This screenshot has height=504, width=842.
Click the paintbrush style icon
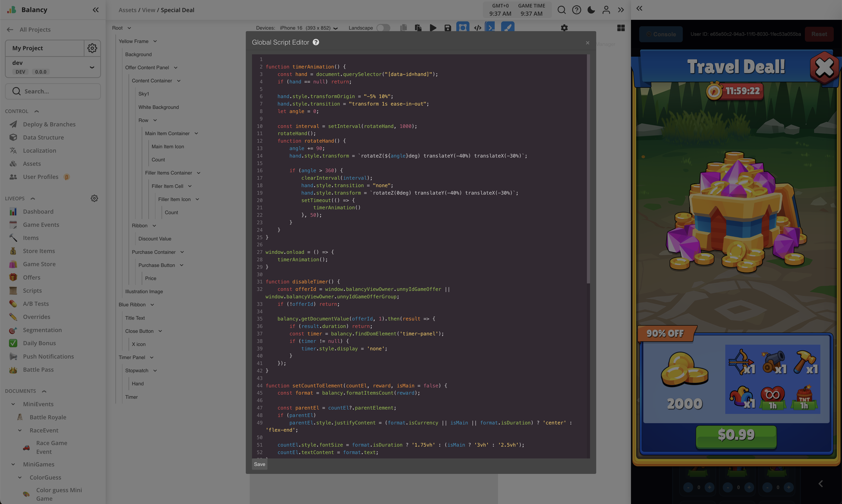coord(508,27)
